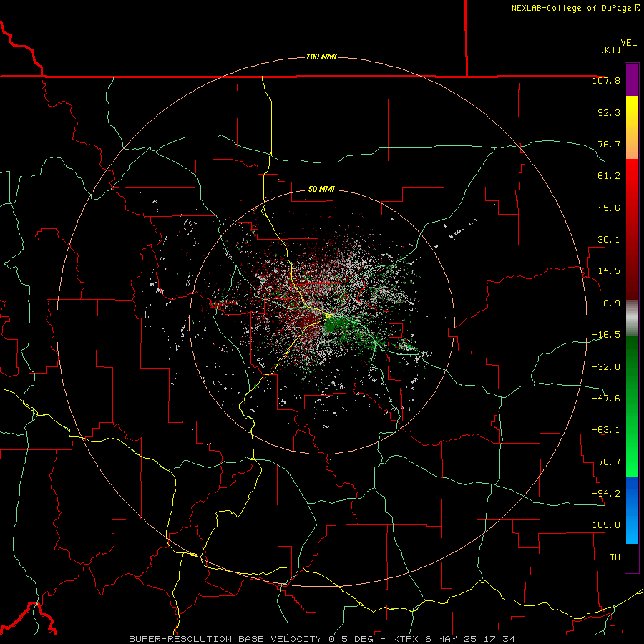Click the -78.7 velocity scale value
644x644 pixels.
(606, 462)
